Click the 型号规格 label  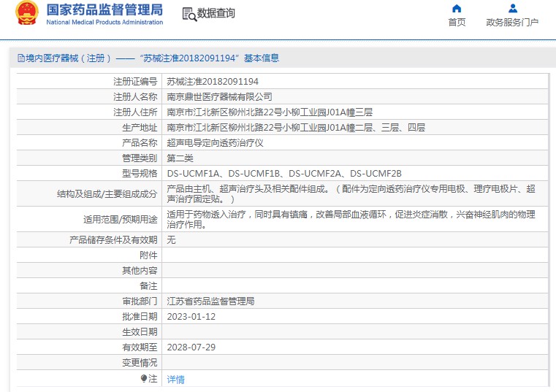coord(140,173)
